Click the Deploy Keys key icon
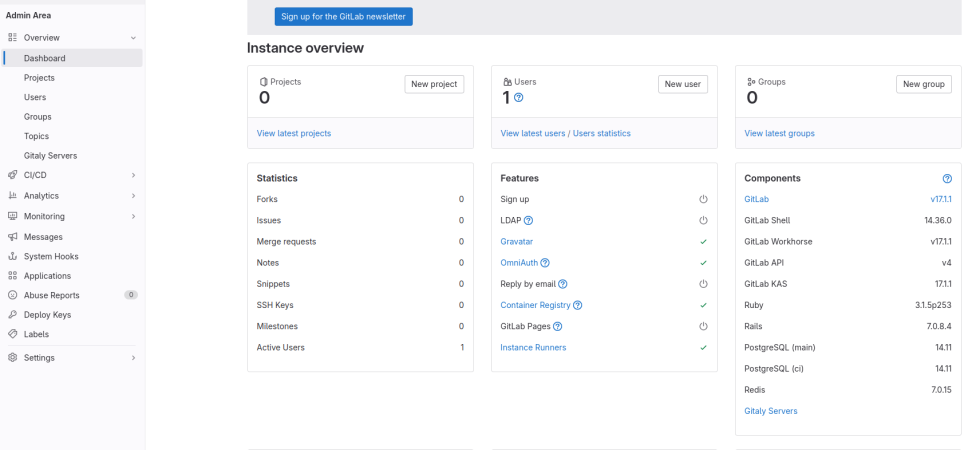Viewport: 980px width, 450px height. click(12, 314)
